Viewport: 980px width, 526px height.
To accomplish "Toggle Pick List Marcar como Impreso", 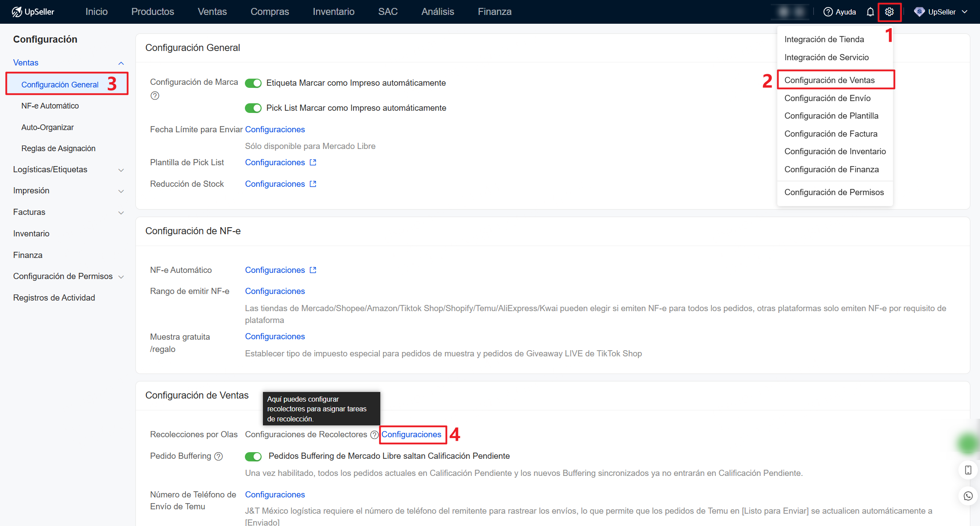I will coord(253,108).
